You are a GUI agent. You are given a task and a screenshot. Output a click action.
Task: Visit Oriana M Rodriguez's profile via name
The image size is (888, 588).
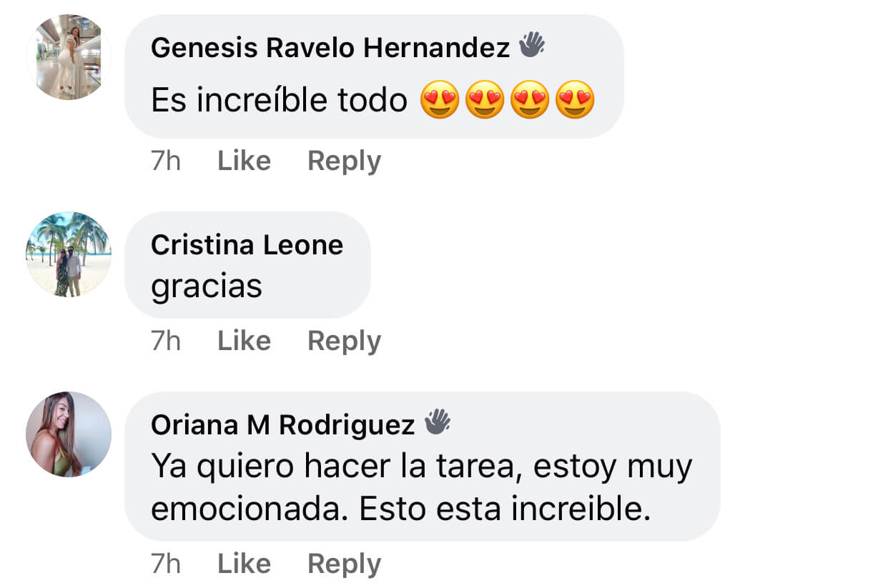coord(282,424)
